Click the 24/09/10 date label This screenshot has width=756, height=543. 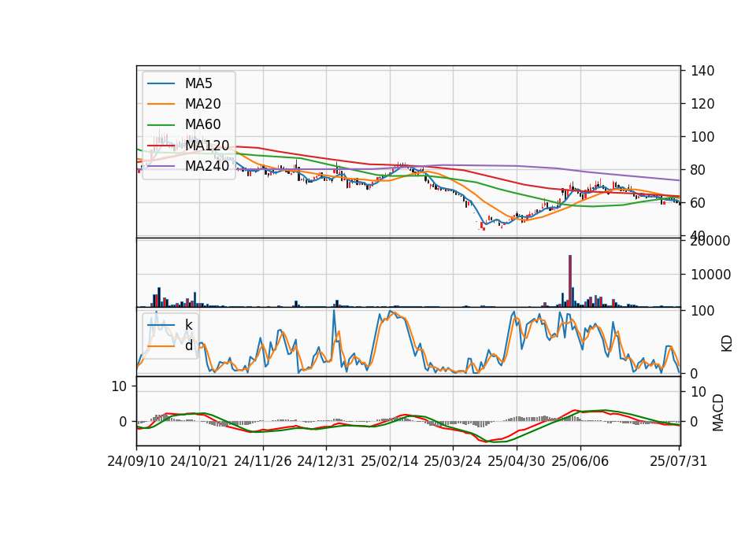click(136, 461)
